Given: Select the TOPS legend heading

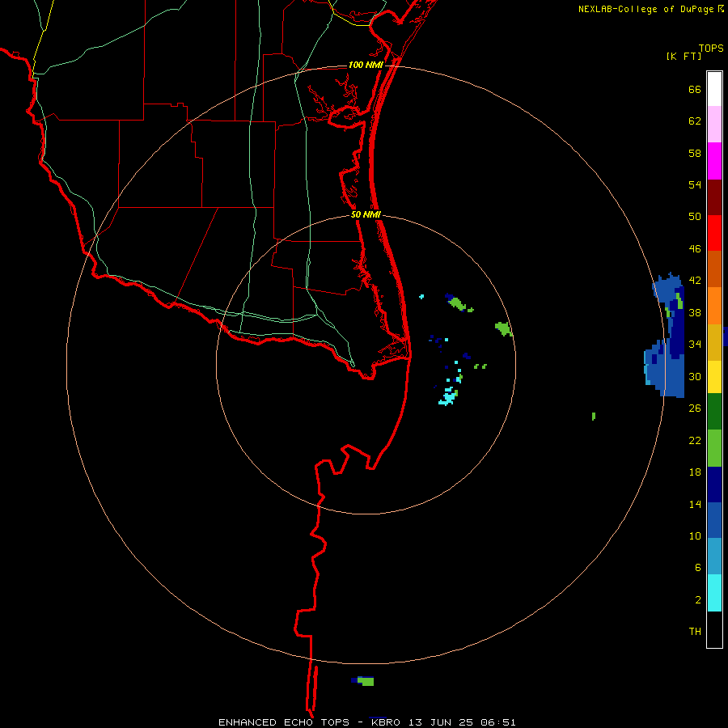Looking at the screenshot, I should pos(711,48).
